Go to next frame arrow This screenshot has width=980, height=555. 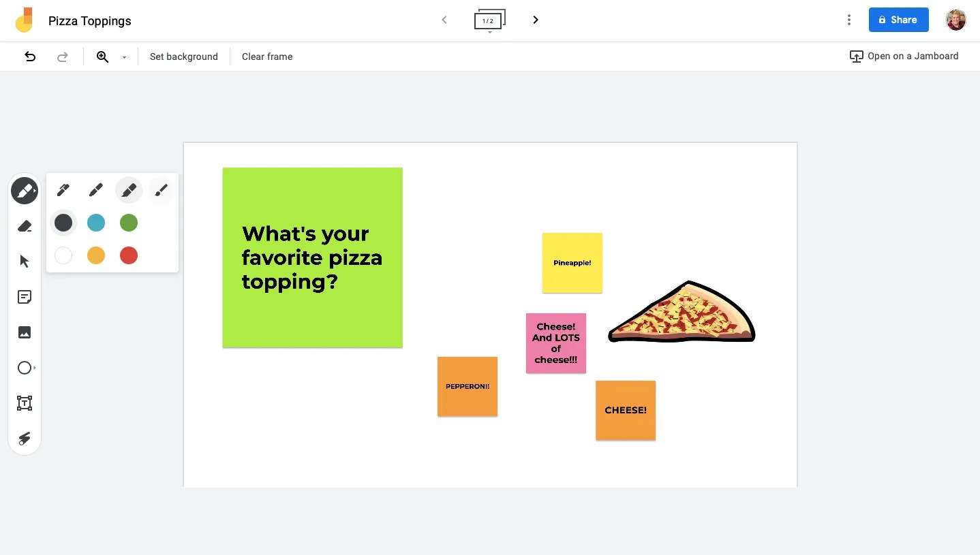tap(536, 20)
